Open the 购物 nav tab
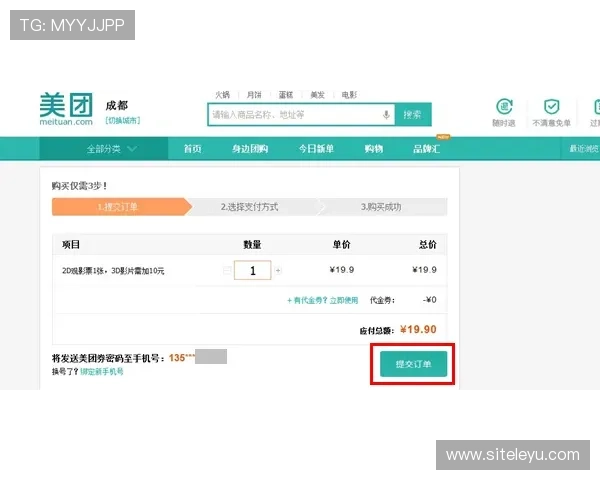The width and height of the screenshot is (600, 480). [x=374, y=149]
